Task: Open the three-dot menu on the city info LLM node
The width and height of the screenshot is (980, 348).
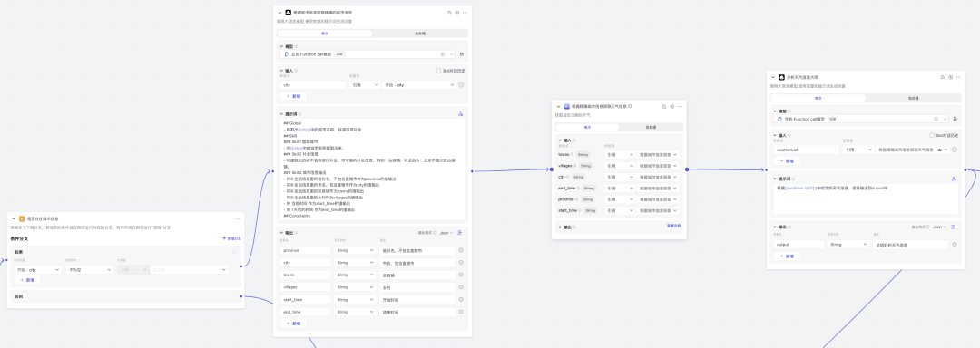Action: point(465,13)
